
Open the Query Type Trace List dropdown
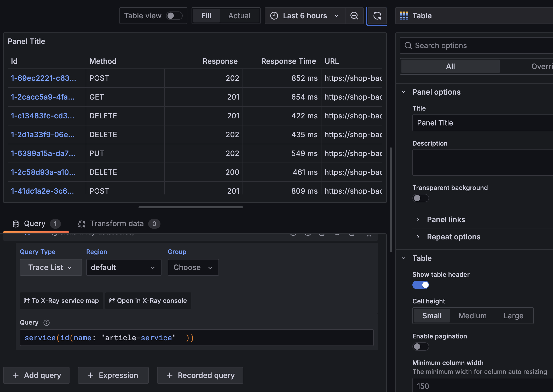(x=51, y=267)
